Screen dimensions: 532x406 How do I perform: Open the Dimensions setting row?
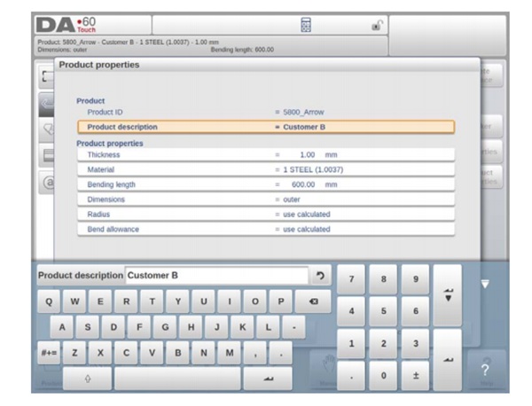click(x=266, y=199)
